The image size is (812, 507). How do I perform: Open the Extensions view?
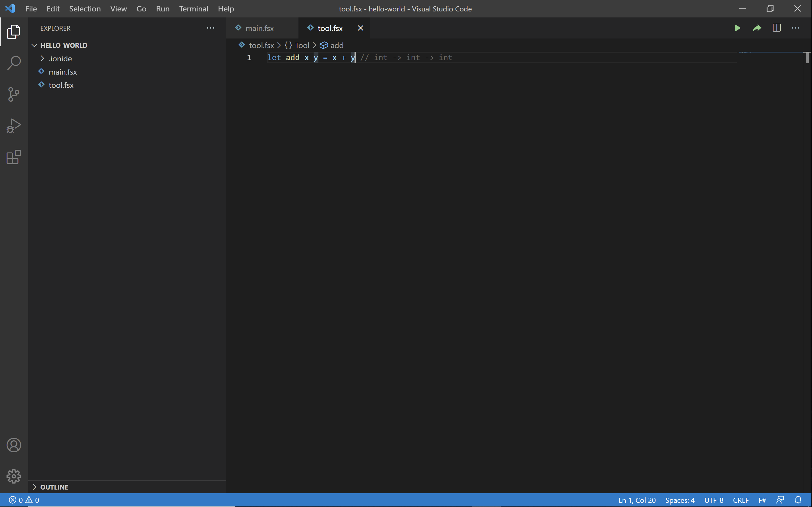click(x=14, y=157)
